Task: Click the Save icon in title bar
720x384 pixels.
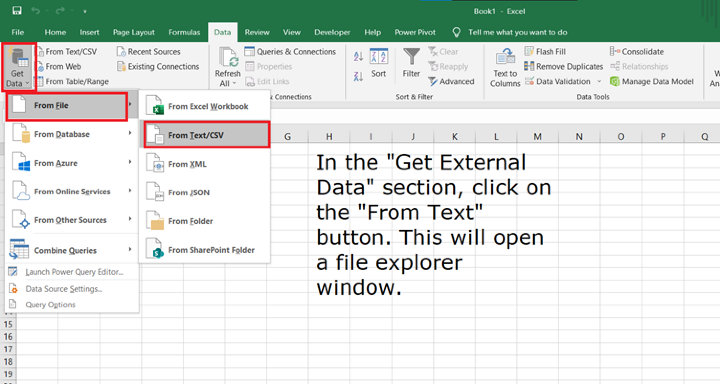Action: point(17,11)
